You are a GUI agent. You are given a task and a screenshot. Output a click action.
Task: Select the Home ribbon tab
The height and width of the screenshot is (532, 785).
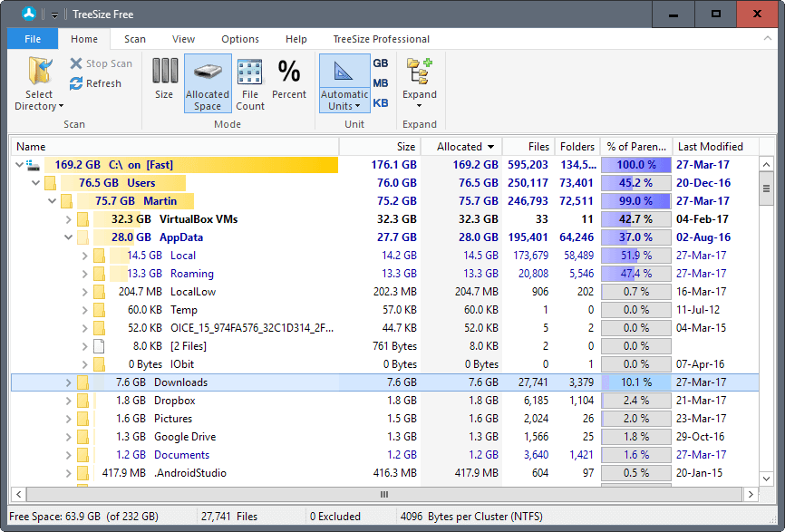(84, 39)
